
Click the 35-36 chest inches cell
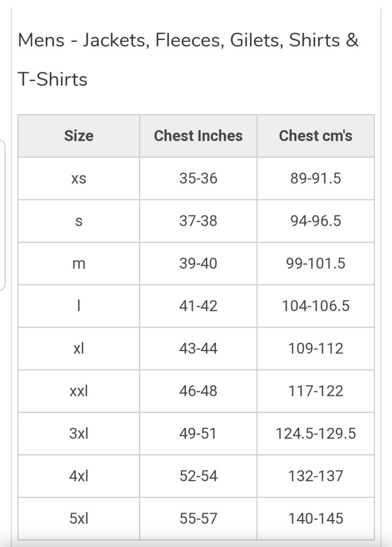[x=198, y=179]
